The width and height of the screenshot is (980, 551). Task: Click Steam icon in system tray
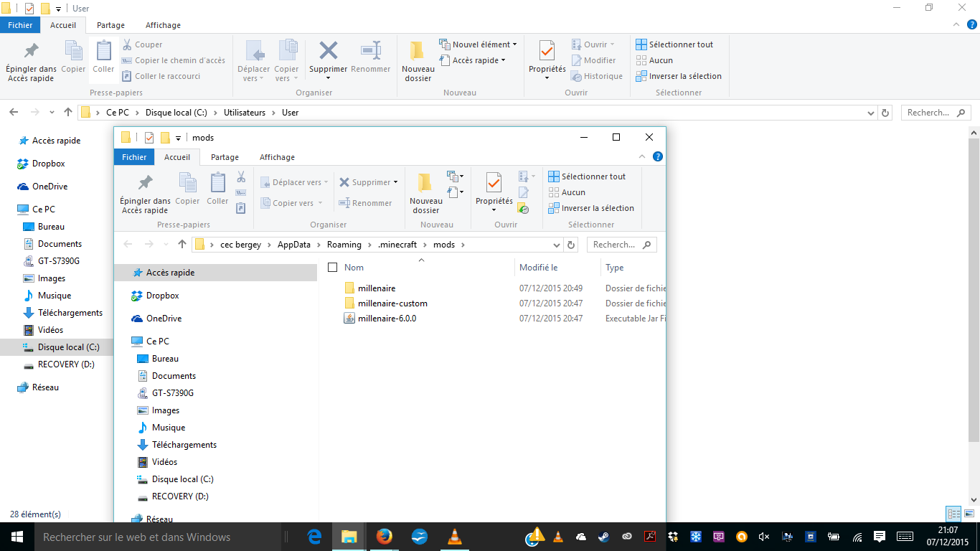[x=604, y=537]
